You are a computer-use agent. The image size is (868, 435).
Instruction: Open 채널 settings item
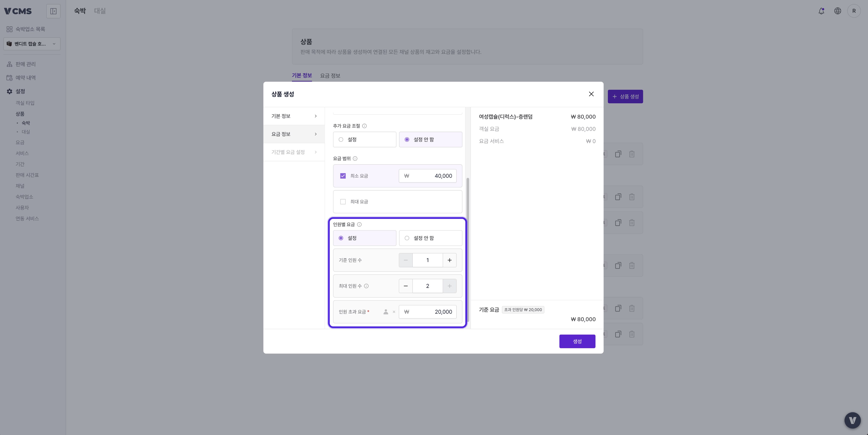pyautogui.click(x=20, y=186)
